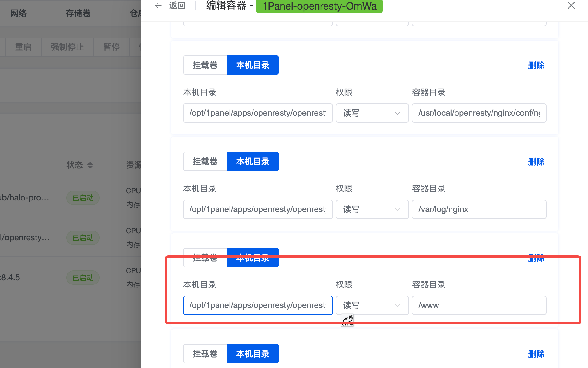The image size is (588, 368).
Task: Sort by 状态 column arrows
Action: [x=90, y=165]
